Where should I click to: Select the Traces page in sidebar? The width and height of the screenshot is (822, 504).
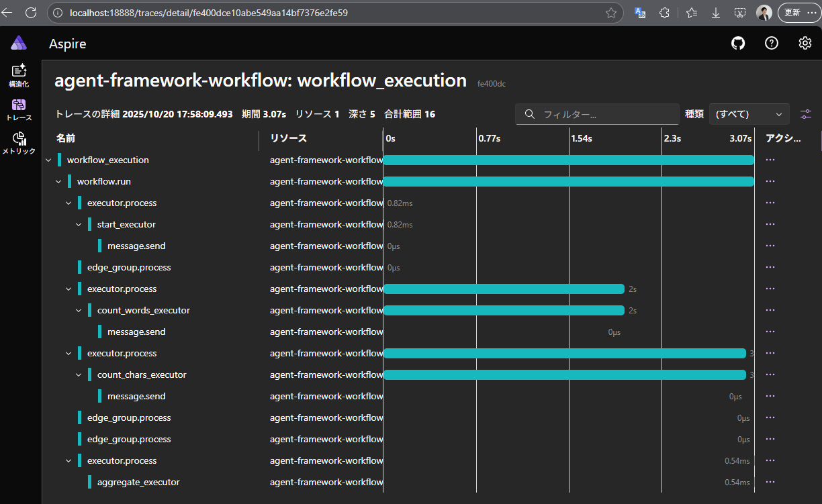(x=19, y=109)
